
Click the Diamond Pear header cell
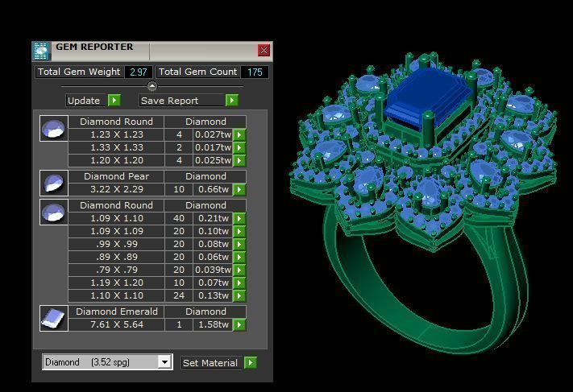116,176
